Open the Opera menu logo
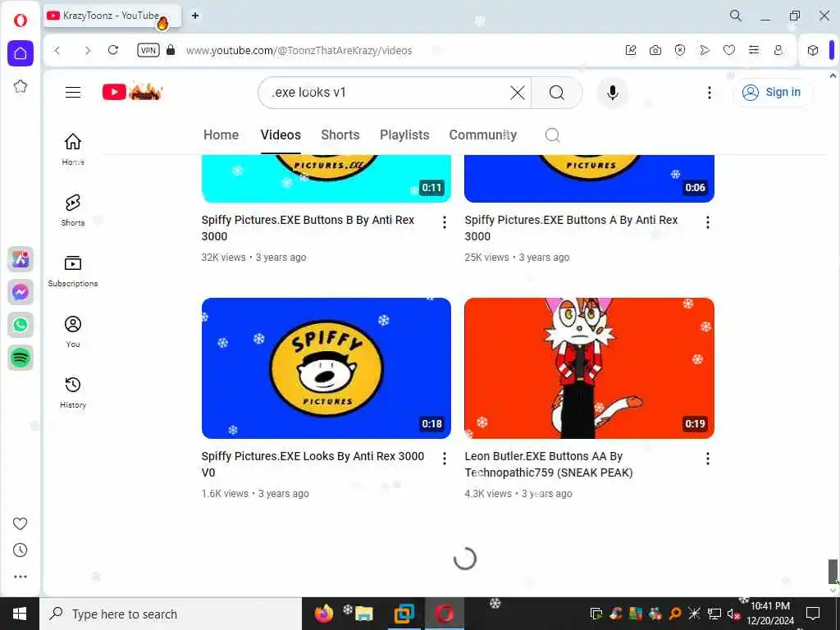This screenshot has width=840, height=630. (x=21, y=21)
